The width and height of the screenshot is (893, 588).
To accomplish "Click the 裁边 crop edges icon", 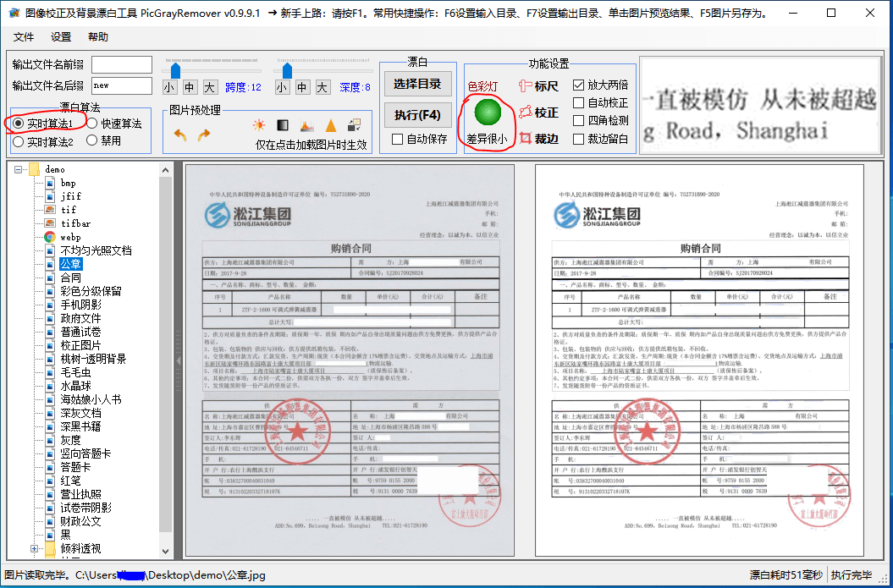I will pos(527,137).
